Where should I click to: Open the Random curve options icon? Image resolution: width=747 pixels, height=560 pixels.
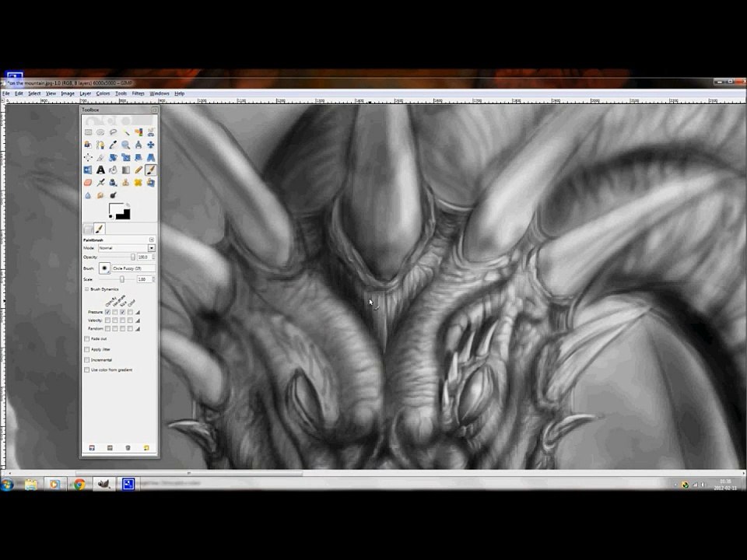pos(138,328)
